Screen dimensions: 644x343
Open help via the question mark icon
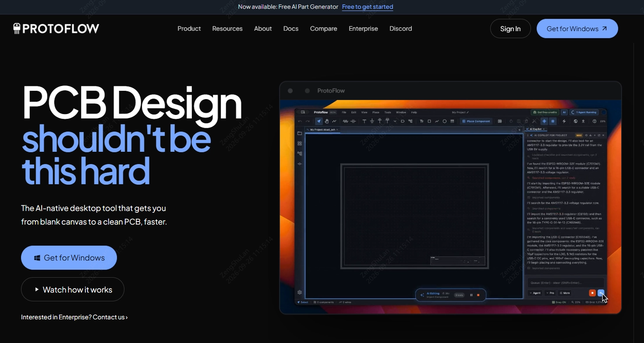point(594,121)
